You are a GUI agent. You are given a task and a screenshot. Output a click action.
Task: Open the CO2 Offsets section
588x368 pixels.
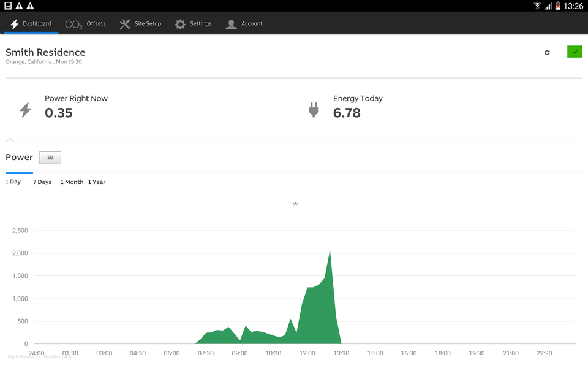click(85, 24)
